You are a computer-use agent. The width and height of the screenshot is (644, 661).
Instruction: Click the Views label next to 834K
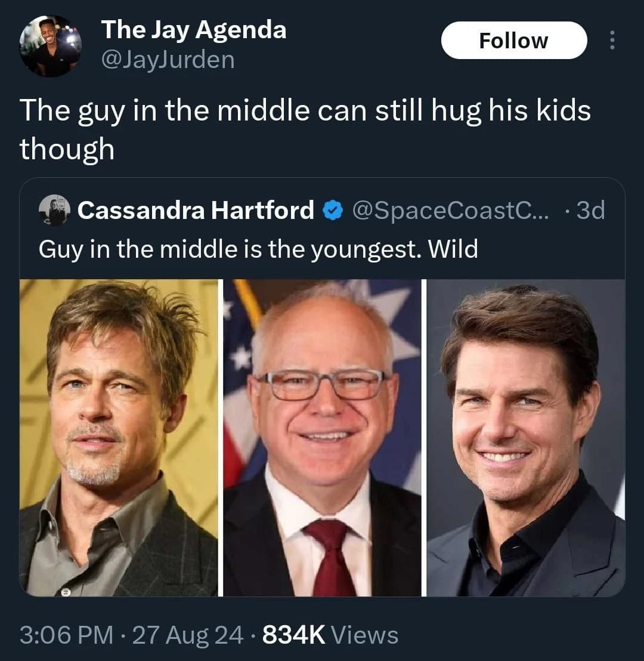tap(364, 634)
